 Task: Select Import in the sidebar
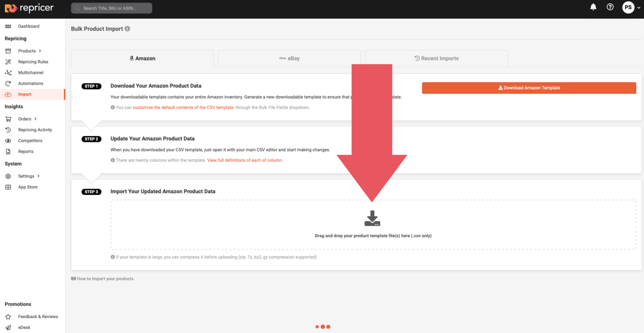(25, 94)
